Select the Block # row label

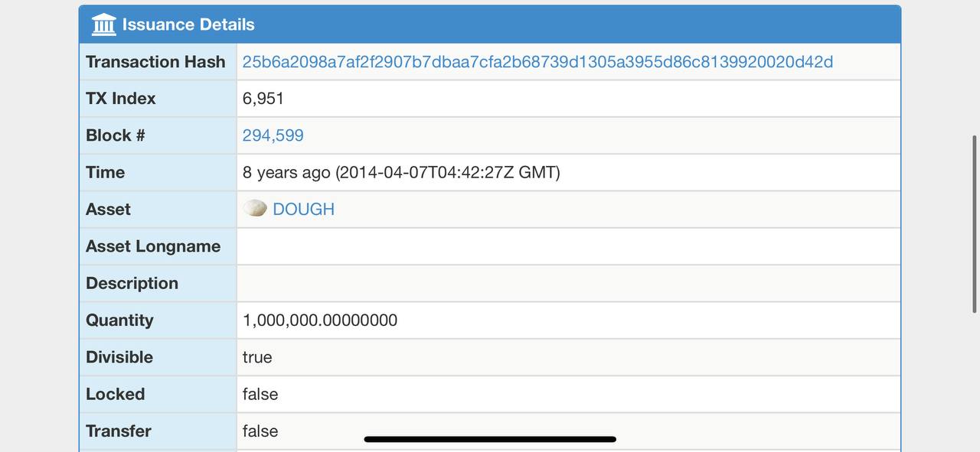(x=115, y=135)
